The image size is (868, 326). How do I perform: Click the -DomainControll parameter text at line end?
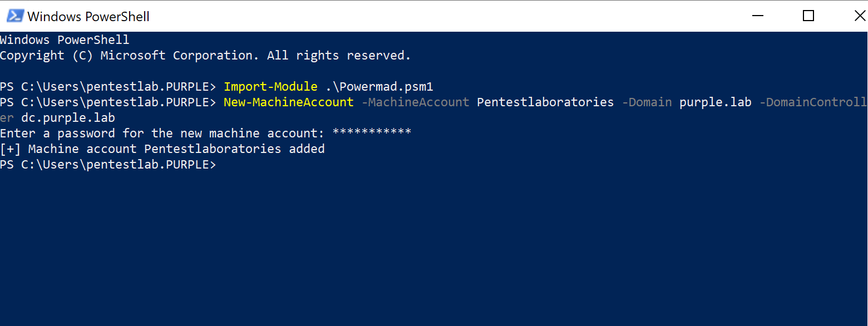pos(813,102)
